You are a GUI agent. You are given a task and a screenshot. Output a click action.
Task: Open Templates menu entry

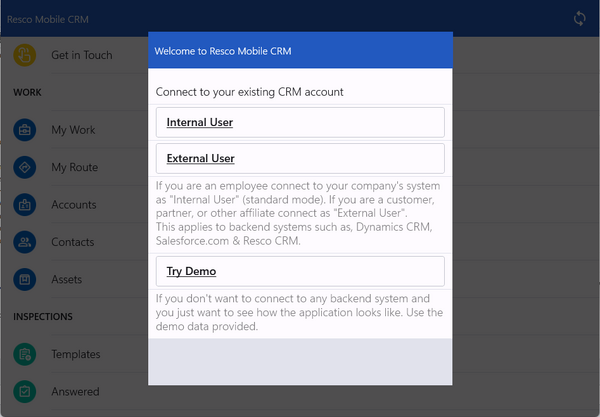point(76,354)
